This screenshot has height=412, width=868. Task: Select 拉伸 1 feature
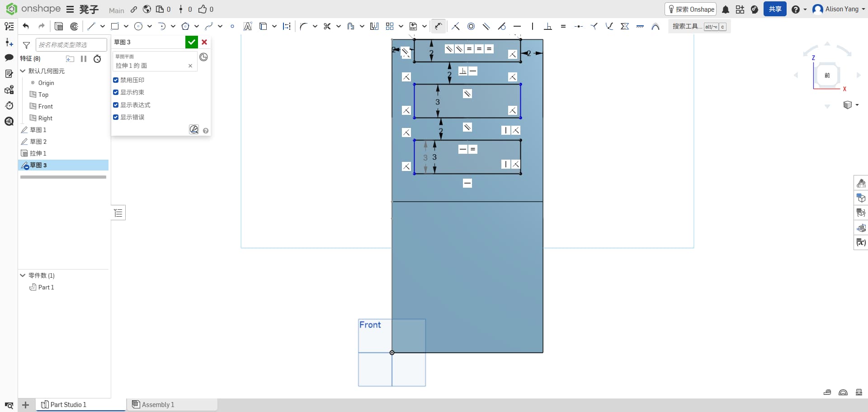[38, 153]
